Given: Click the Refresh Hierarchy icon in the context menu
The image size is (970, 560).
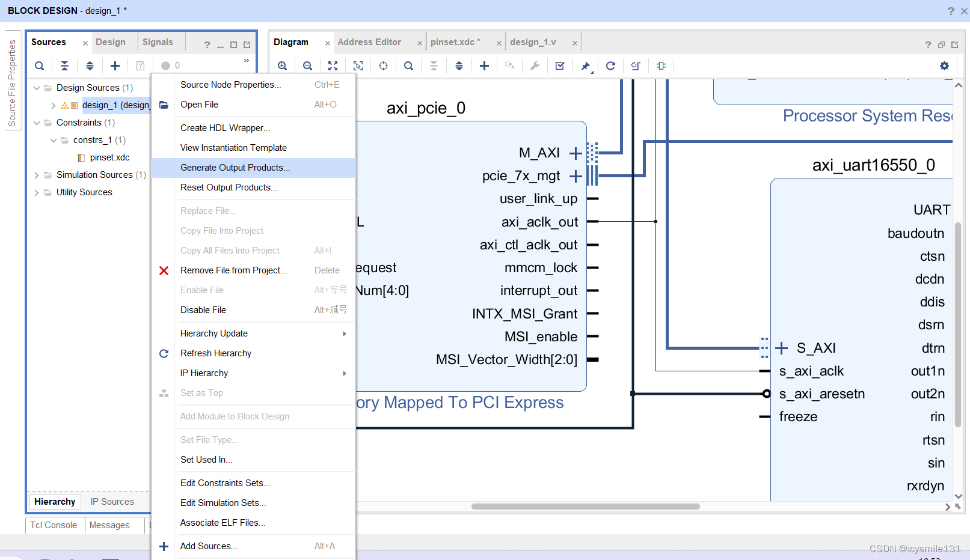Looking at the screenshot, I should [163, 353].
